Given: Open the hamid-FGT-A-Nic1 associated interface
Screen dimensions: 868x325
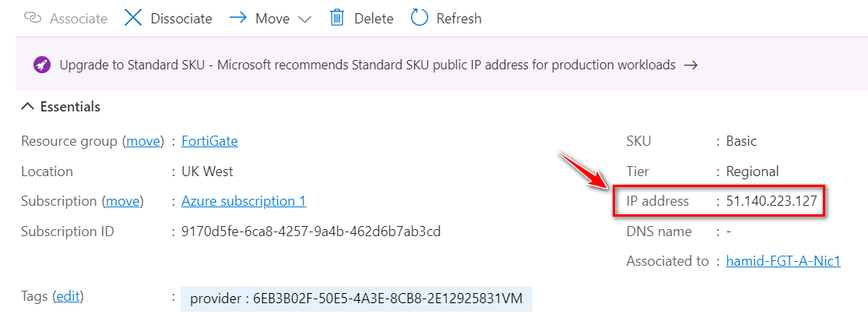Looking at the screenshot, I should [x=783, y=261].
